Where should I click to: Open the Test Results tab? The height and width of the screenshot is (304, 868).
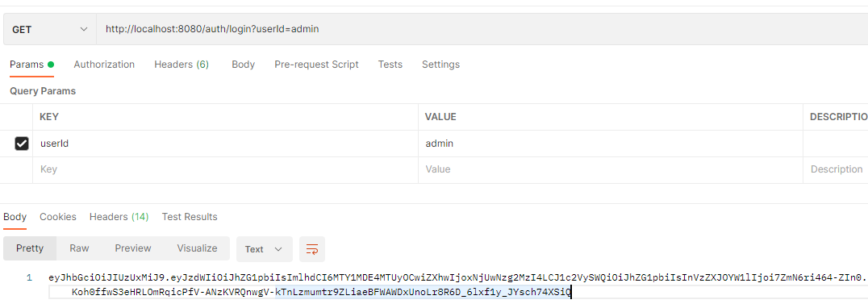(x=190, y=217)
